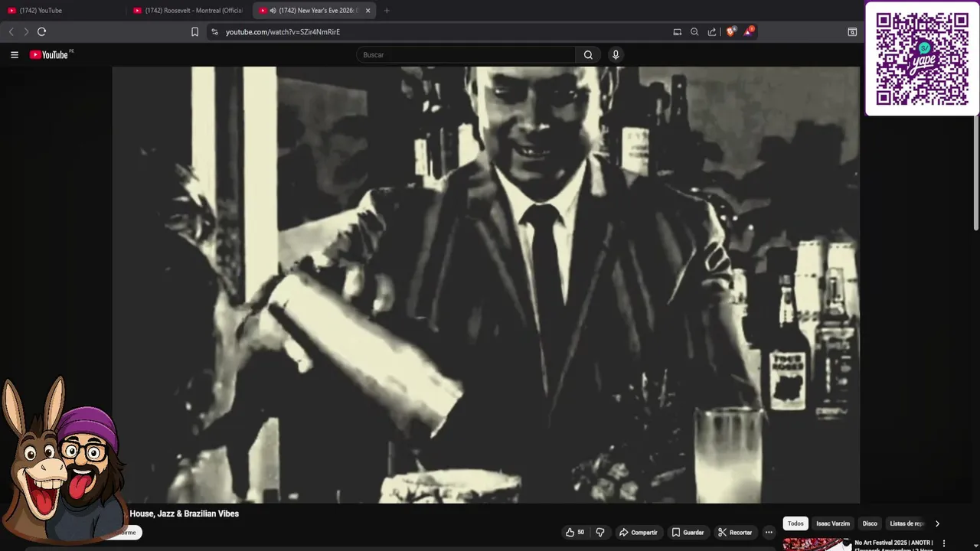Screen dimensions: 980x551
Task: Open the browser zoom icon
Action: click(694, 31)
